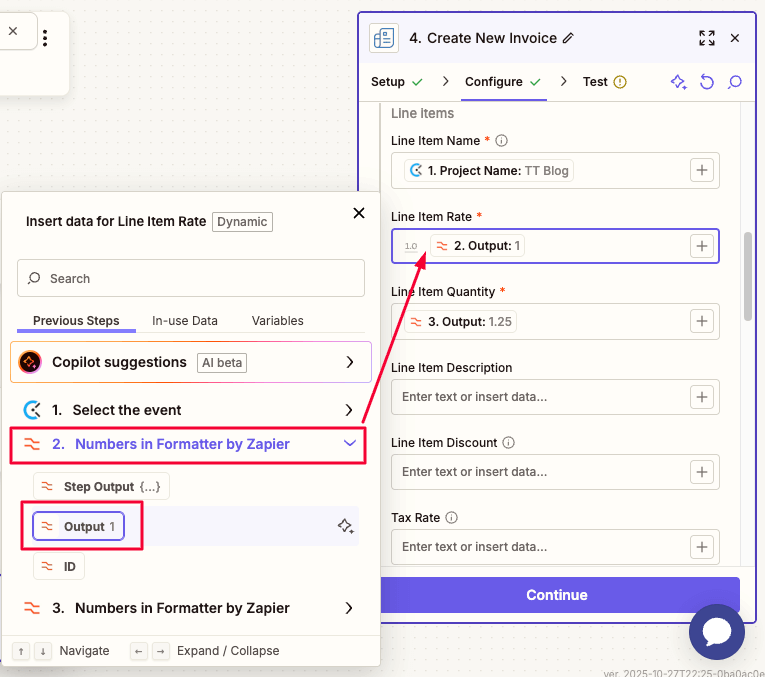This screenshot has width=765, height=677.
Task: Expand the step panel to fullscreen
Action: (707, 38)
